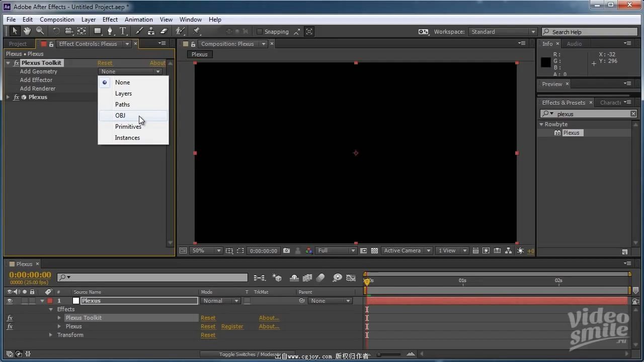Click Reset for Plexus Toolkit in Effect Controls

105,63
